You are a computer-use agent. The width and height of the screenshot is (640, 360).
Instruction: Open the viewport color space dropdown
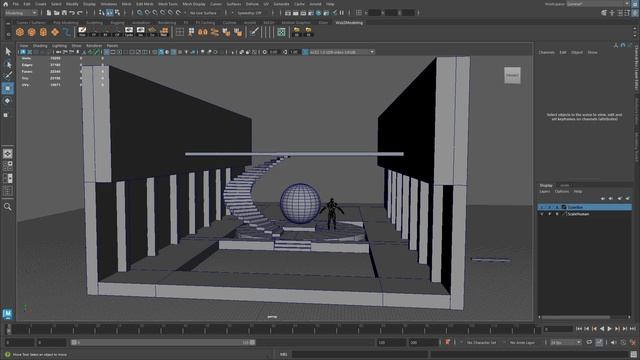pyautogui.click(x=341, y=52)
